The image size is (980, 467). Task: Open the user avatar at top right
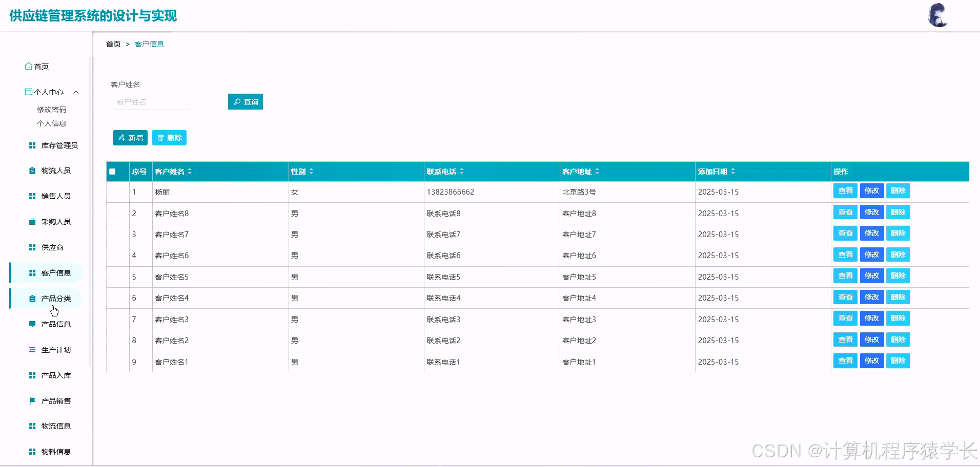(x=938, y=15)
